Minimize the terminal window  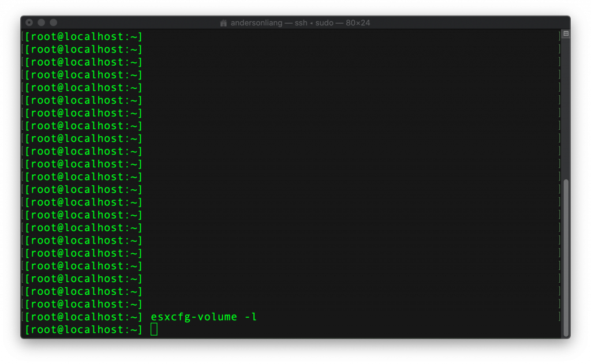(42, 22)
